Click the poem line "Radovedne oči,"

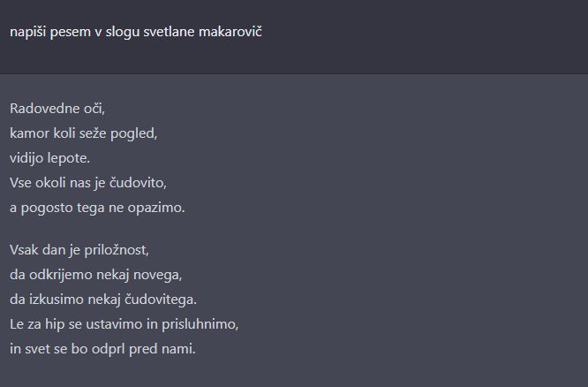point(57,109)
